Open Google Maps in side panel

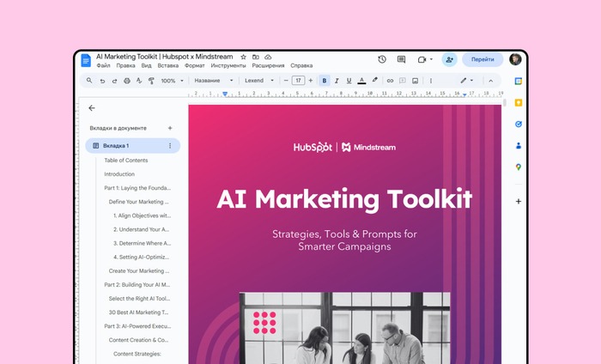coord(519,167)
